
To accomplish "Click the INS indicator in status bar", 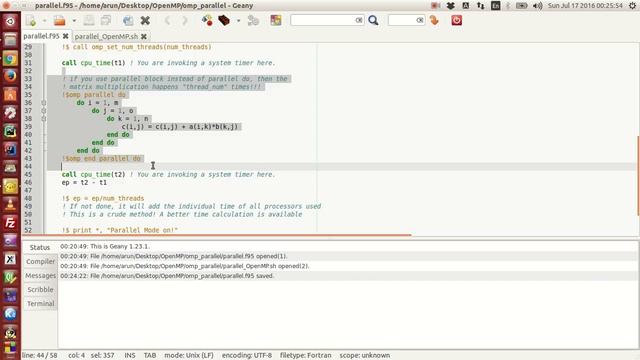I will click(130, 356).
